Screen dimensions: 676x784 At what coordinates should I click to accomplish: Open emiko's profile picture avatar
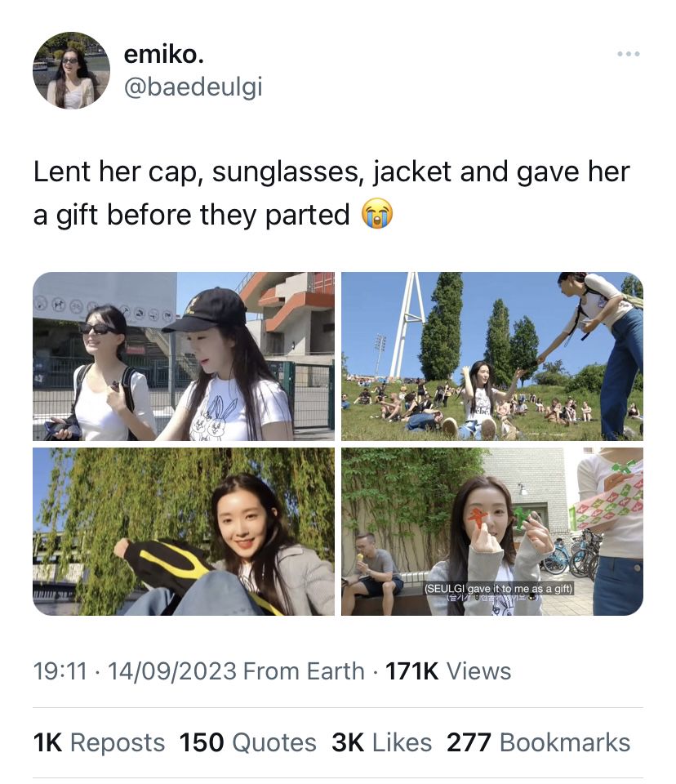[x=71, y=71]
